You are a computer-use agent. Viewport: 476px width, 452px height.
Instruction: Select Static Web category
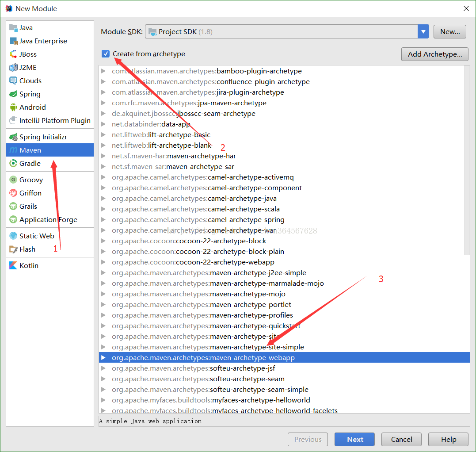point(50,236)
